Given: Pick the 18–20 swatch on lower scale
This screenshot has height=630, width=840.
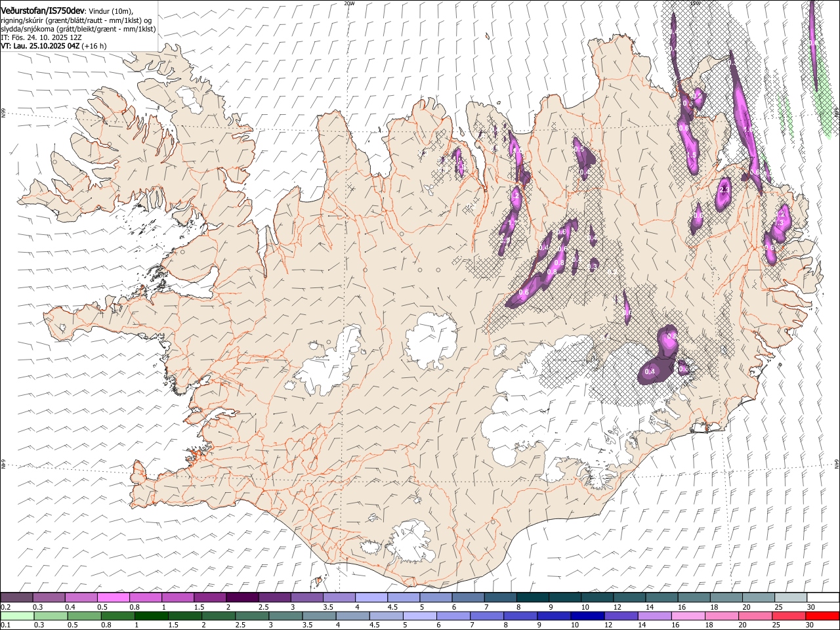Looking at the screenshot, I should coord(721,616).
